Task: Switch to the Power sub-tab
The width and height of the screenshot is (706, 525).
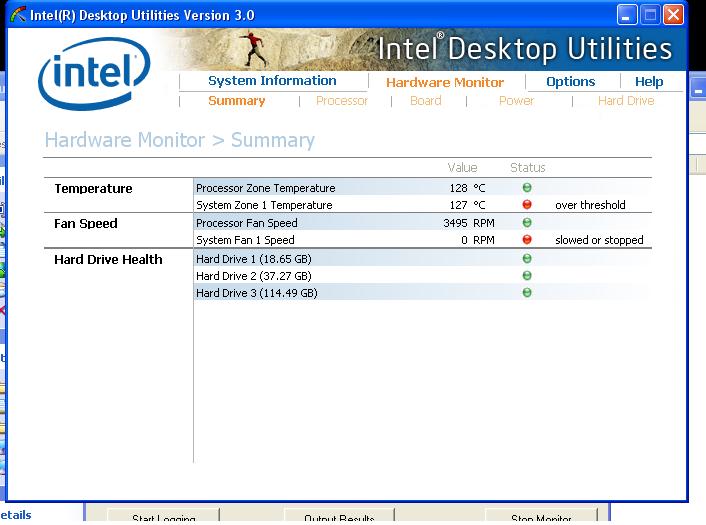Action: [516, 100]
